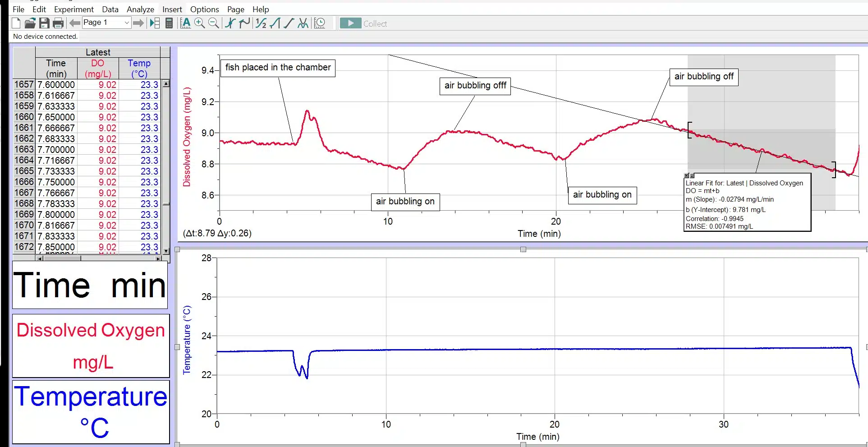This screenshot has height=447, width=868.
Task: Zoom in on the graph
Action: pos(200,23)
